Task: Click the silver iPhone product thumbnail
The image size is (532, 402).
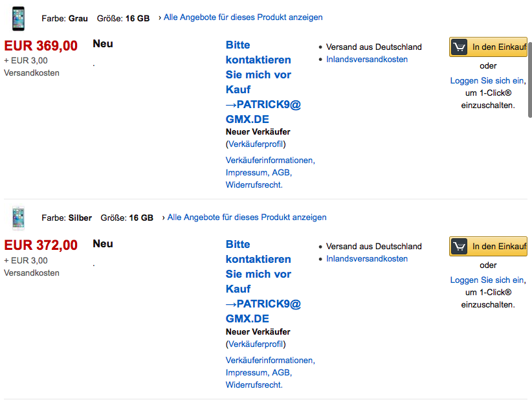Action: (18, 218)
